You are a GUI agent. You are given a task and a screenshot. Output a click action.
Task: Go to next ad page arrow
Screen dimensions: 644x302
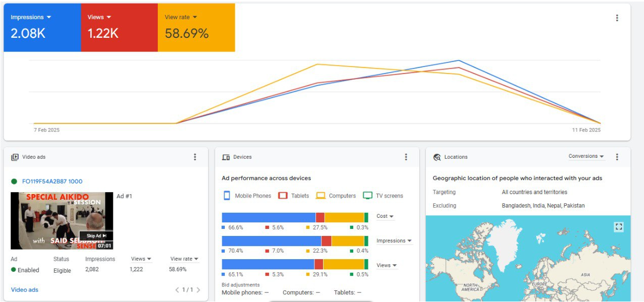pos(199,290)
